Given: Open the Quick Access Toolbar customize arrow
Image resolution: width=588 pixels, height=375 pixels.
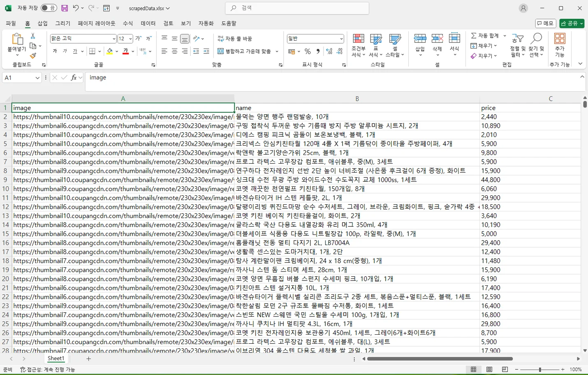Looking at the screenshot, I should (x=118, y=8).
